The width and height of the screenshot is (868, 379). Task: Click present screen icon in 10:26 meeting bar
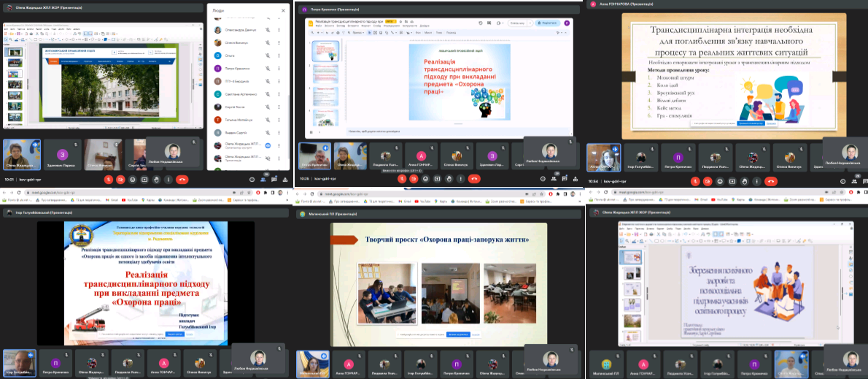tap(438, 179)
